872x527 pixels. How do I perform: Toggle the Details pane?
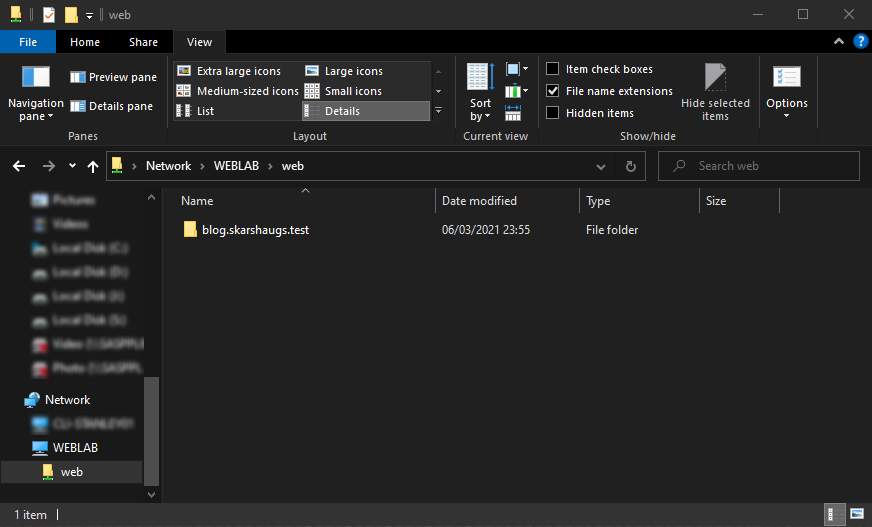click(111, 106)
